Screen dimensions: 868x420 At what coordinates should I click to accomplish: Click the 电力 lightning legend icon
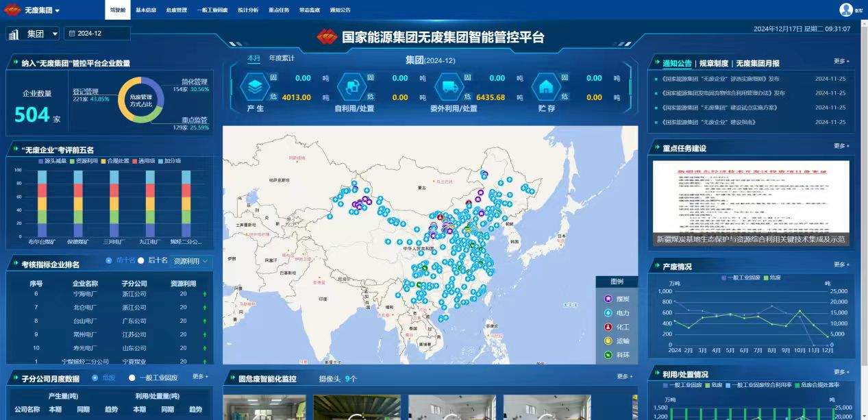coord(608,313)
